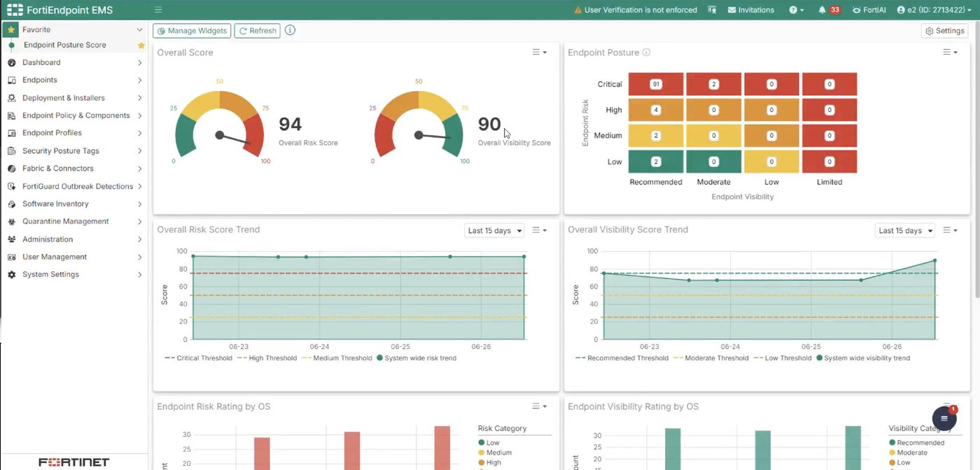Screen dimensions: 980x470
Task: Toggle the sidebar hamburger menu icon
Action: 158,10
